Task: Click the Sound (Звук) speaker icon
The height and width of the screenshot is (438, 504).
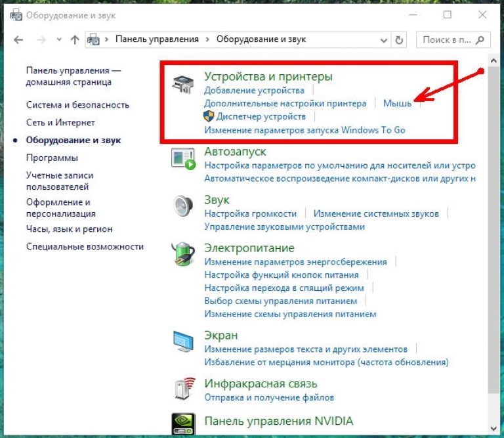Action: pos(183,206)
